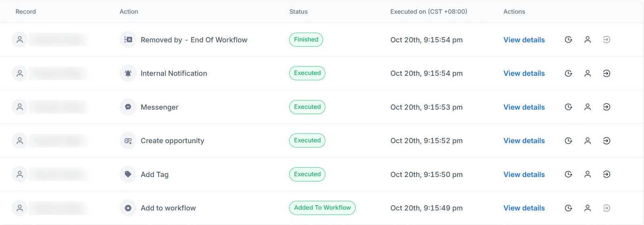
Task: Click 'Internal Notification' action text
Action: [174, 73]
